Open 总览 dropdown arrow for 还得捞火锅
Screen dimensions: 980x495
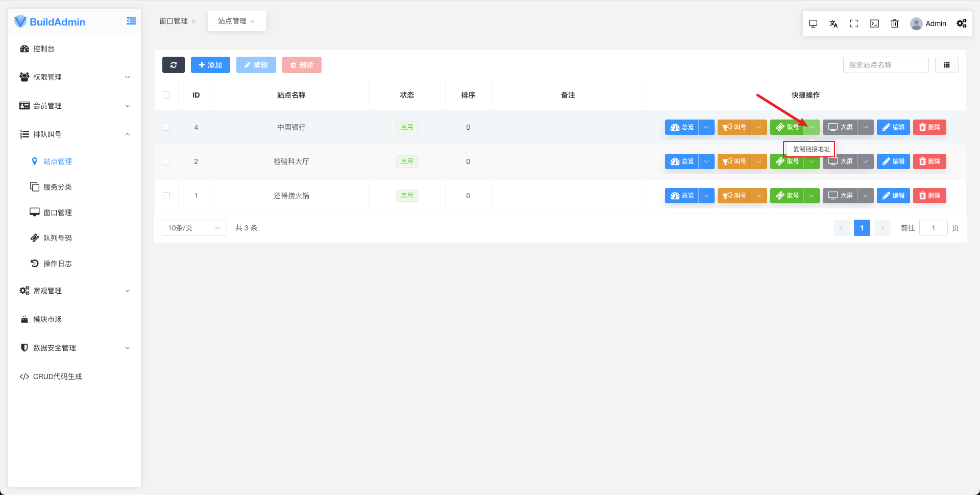click(706, 196)
